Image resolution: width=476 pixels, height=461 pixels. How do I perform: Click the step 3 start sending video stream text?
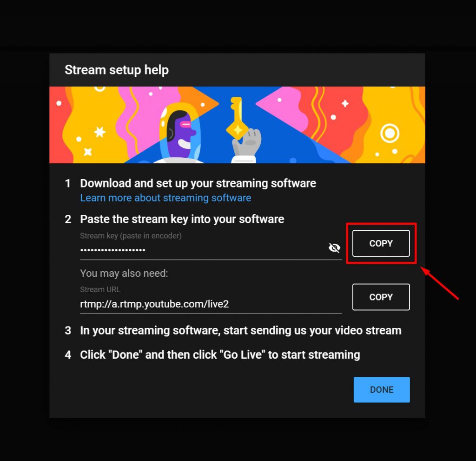[241, 330]
